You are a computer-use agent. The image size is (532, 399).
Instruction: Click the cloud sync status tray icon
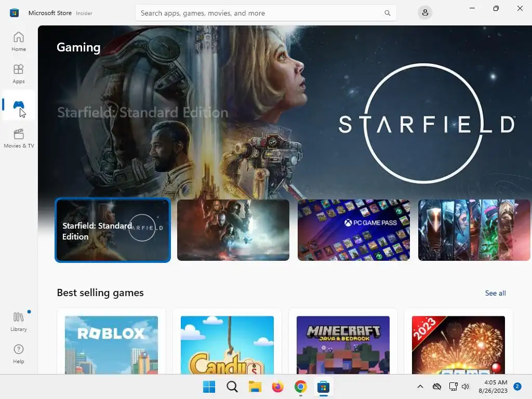[436, 387]
